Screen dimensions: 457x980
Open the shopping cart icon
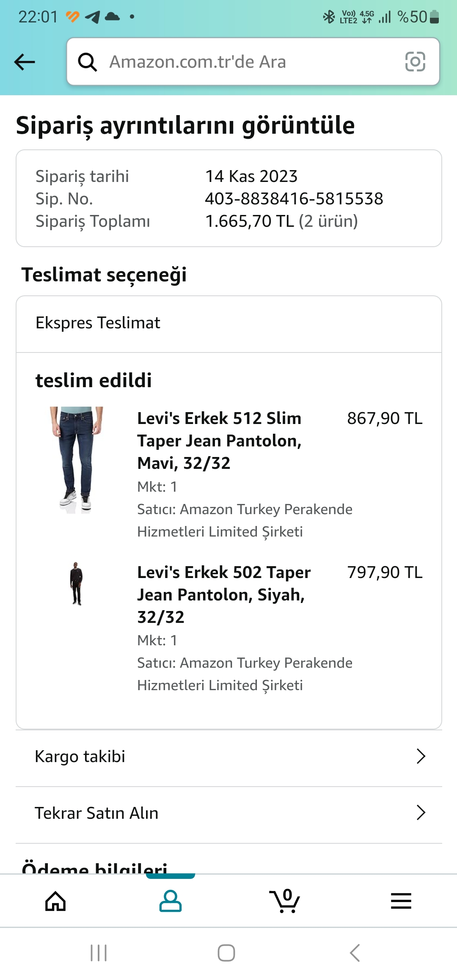click(285, 901)
